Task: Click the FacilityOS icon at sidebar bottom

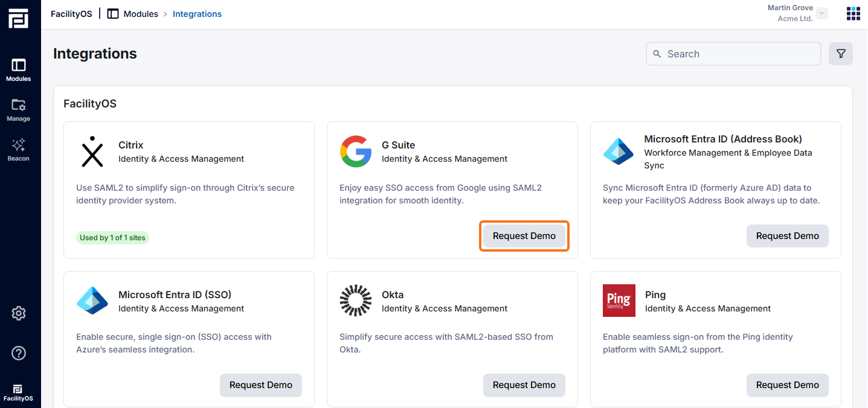Action: (x=18, y=391)
